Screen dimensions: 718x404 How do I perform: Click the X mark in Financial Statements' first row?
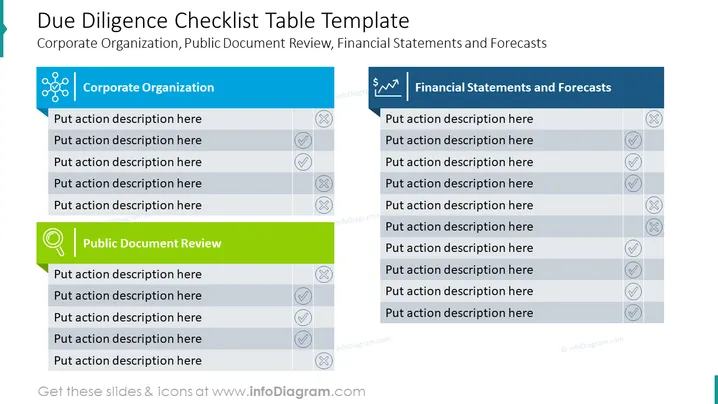(654, 119)
